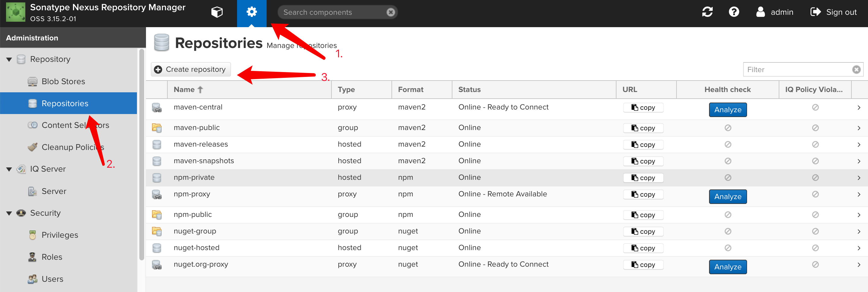Open the Browse cube icon
Screen dimensions: 868x292
[217, 12]
